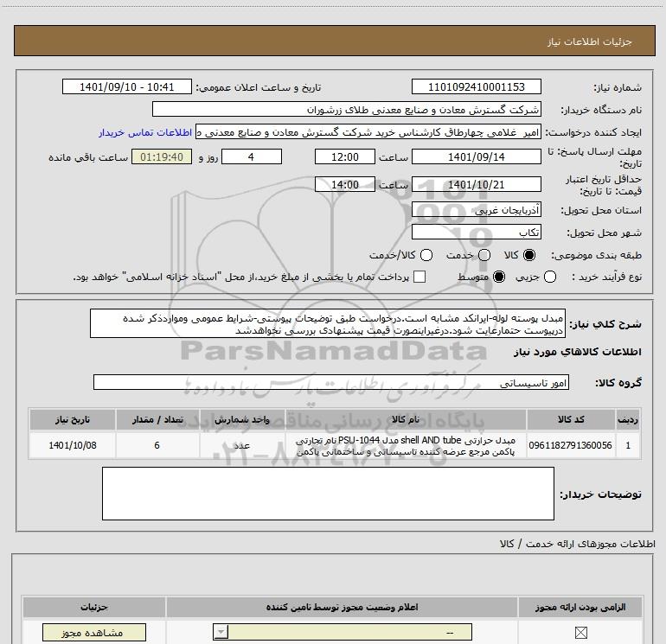Click the جزئیات اطلاعات نیاز title bar
This screenshot has height=644, width=666.
pos(335,41)
